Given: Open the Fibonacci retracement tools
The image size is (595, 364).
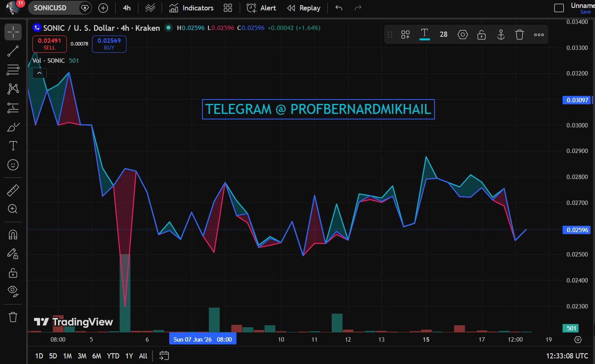Looking at the screenshot, I should tap(13, 70).
